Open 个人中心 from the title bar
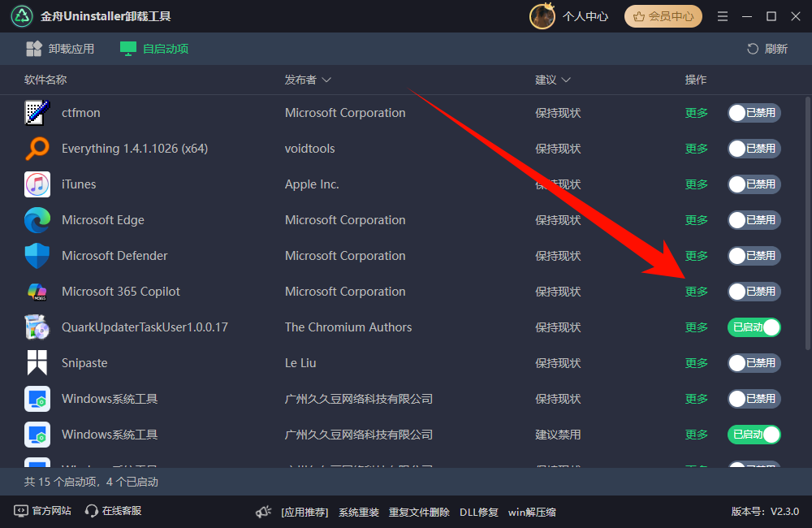Image resolution: width=812 pixels, height=528 pixels. pyautogui.click(x=585, y=15)
